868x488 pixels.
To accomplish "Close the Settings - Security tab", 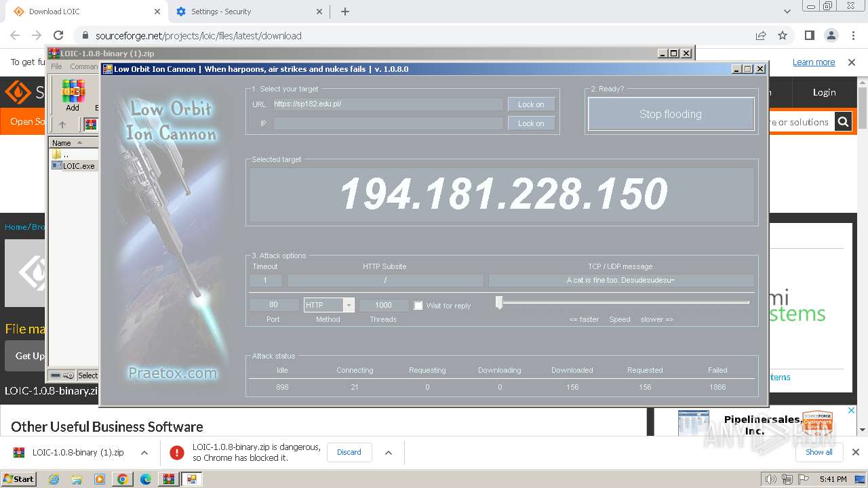I will [319, 12].
